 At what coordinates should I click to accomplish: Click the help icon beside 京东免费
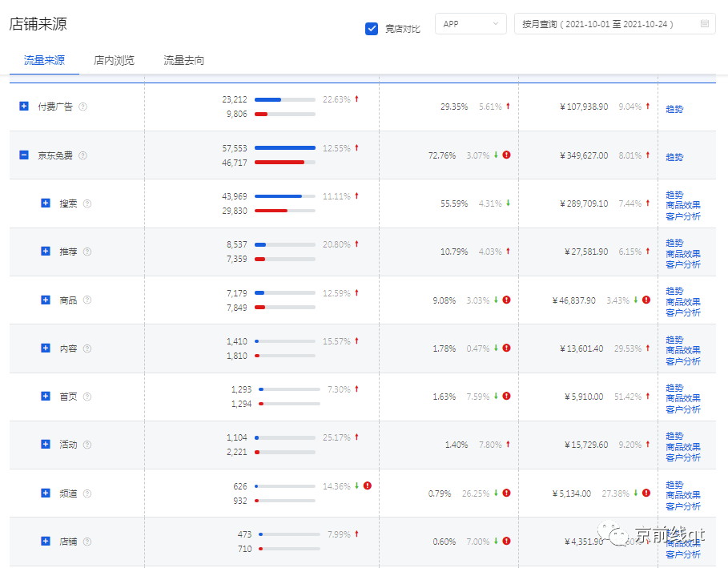pos(82,155)
